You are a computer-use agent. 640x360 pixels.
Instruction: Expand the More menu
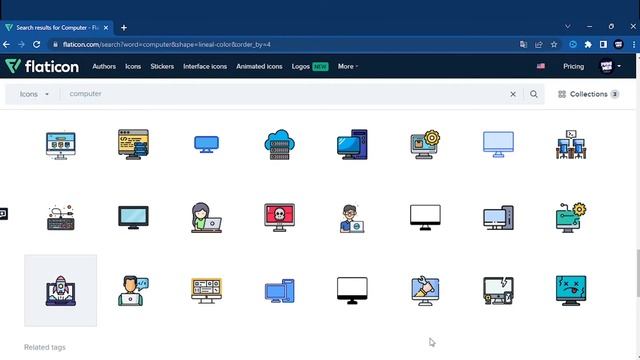[348, 66]
